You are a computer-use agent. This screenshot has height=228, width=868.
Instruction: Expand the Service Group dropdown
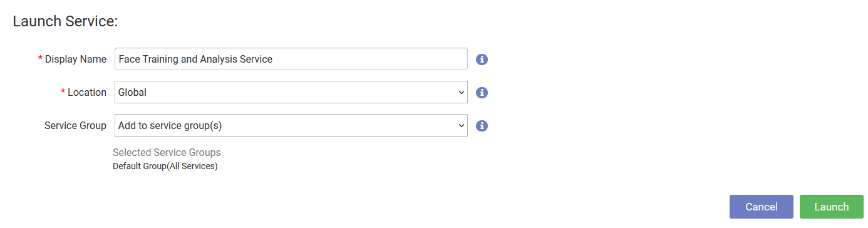pos(291,125)
